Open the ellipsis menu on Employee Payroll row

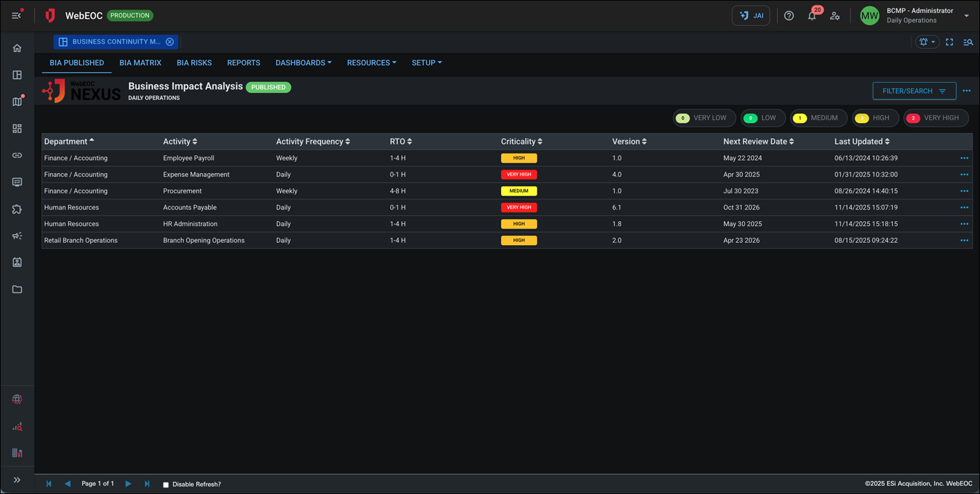[964, 157]
